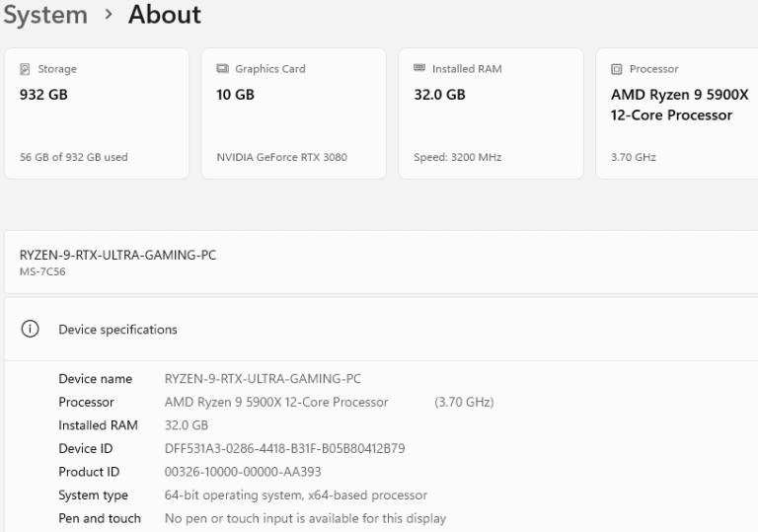Click the RYZEN-9-RTX-ULTRA-GAMING-PC header name

coord(117,255)
